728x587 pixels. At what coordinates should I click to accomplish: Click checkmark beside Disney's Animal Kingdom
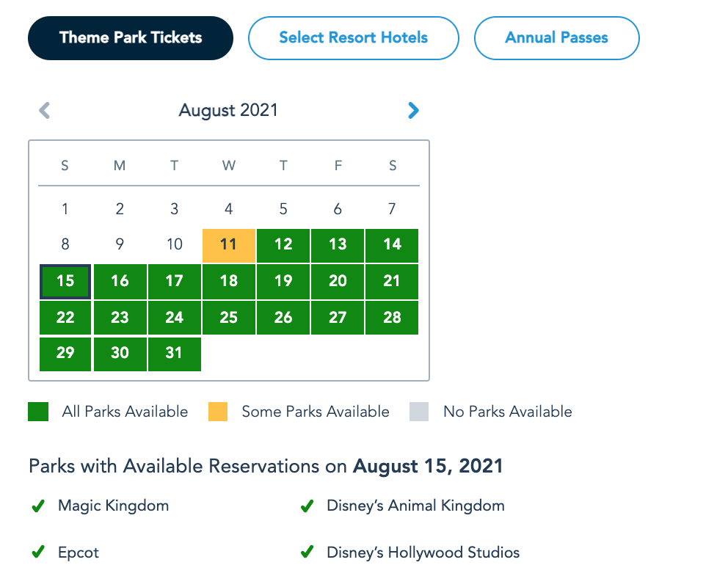coord(307,506)
